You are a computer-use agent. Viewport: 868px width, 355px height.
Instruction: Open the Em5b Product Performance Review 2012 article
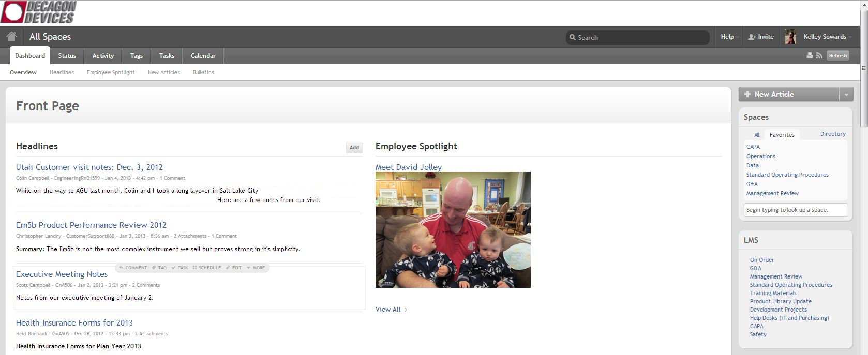(91, 225)
